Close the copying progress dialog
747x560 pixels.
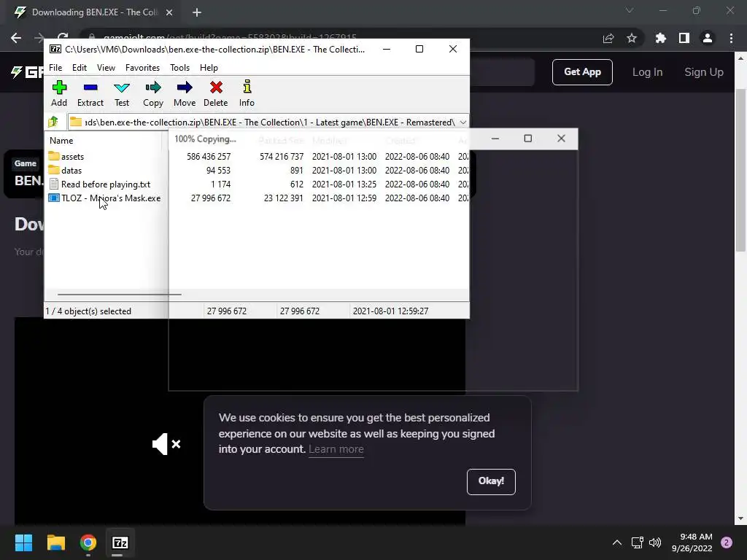coord(561,139)
